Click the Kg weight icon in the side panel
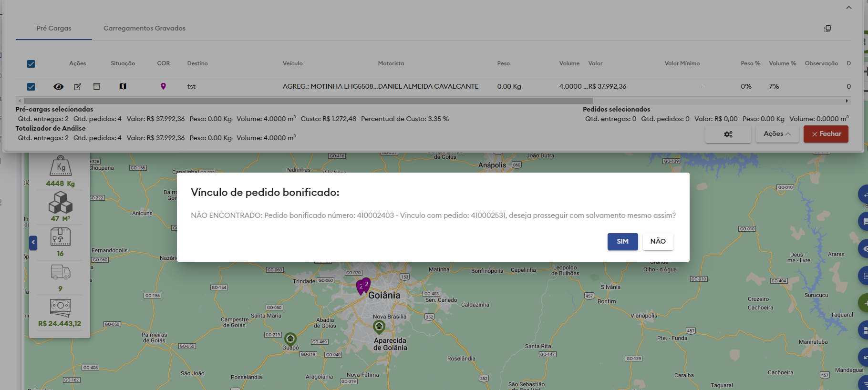Viewport: 868px width, 390px height. 61,166
